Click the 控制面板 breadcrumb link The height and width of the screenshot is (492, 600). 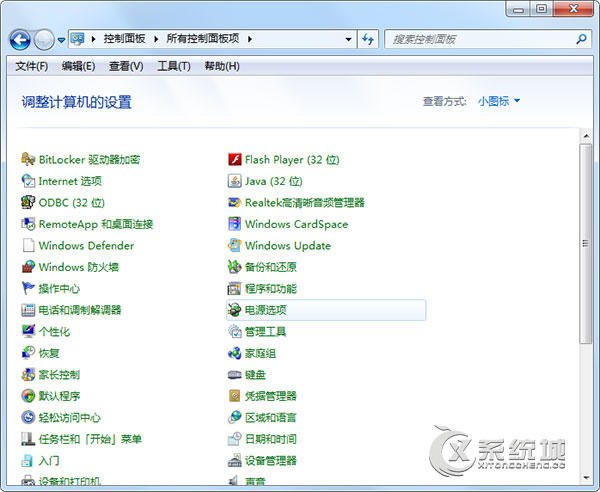click(124, 39)
